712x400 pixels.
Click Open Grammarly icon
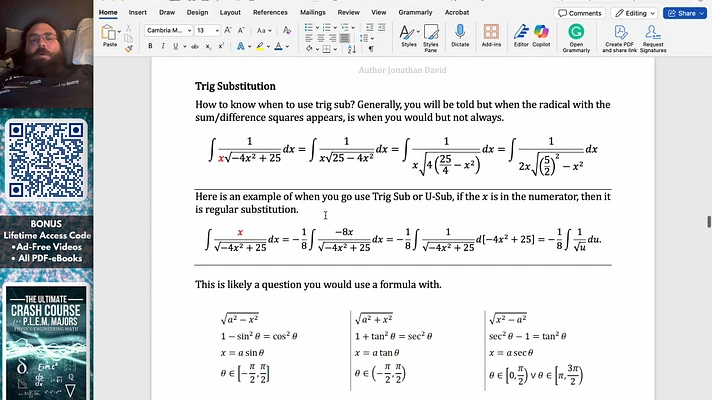pyautogui.click(x=576, y=38)
